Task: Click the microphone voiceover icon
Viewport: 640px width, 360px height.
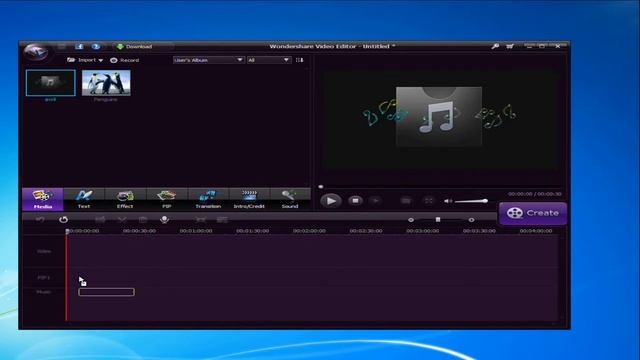Action: (164, 220)
